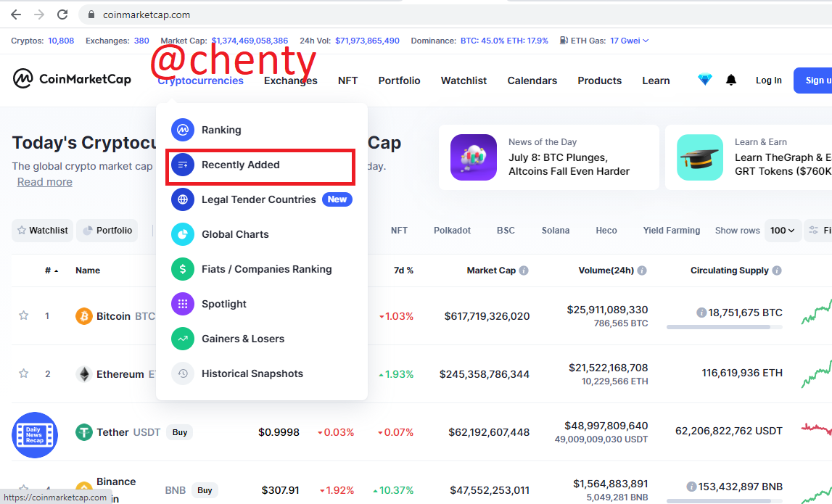Open the Products nav menu
Viewport: 832px width, 504px height.
pos(600,80)
